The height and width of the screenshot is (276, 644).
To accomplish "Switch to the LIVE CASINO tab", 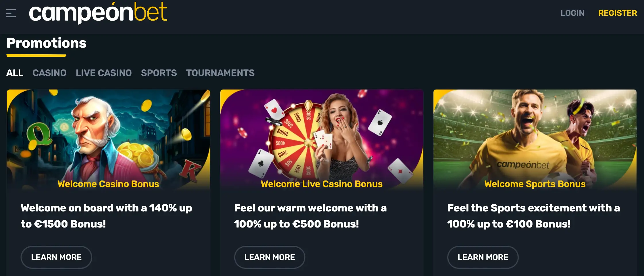I will point(104,73).
